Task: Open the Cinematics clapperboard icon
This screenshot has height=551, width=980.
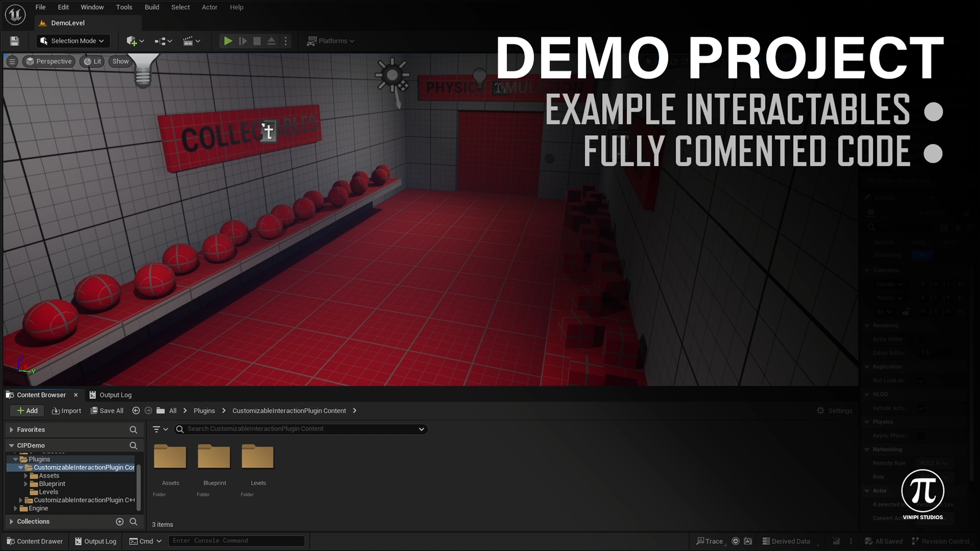Action: coord(190,41)
